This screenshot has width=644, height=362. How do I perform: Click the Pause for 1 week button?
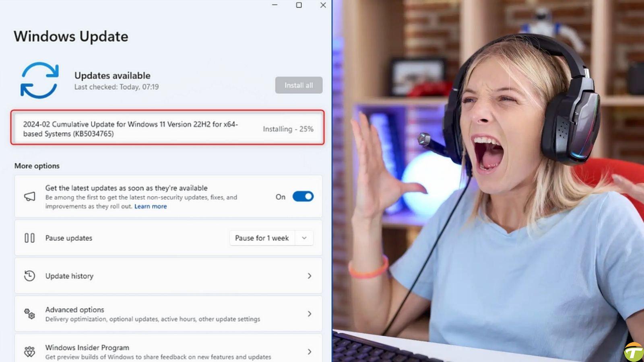click(262, 238)
